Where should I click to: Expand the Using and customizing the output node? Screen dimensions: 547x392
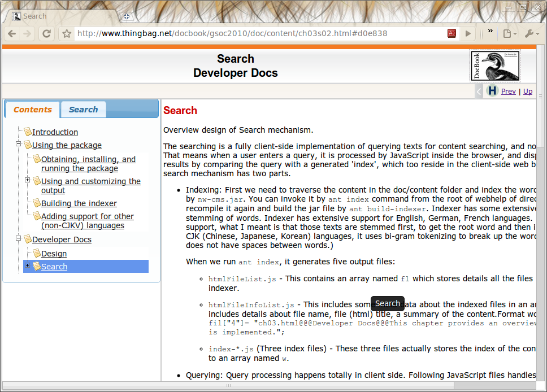(x=27, y=181)
